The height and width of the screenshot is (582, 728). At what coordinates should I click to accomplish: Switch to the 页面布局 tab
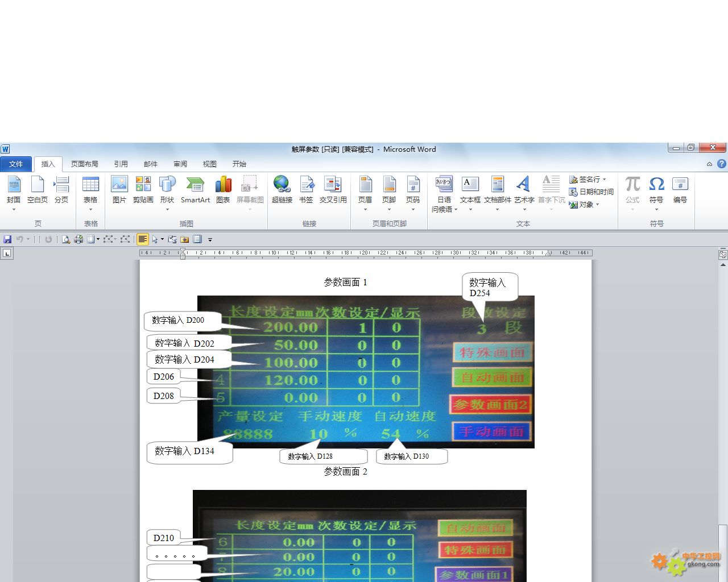pos(84,164)
